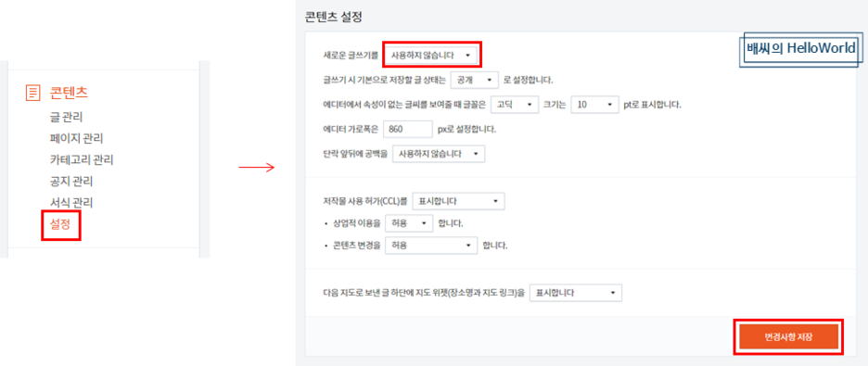
Task: Go to 서식 관리 in sidebar
Action: [70, 202]
